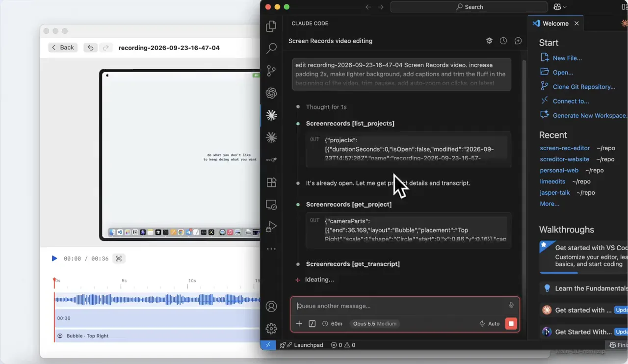Toggle the Auto permission mode
This screenshot has width=628, height=364.
coord(490,324)
